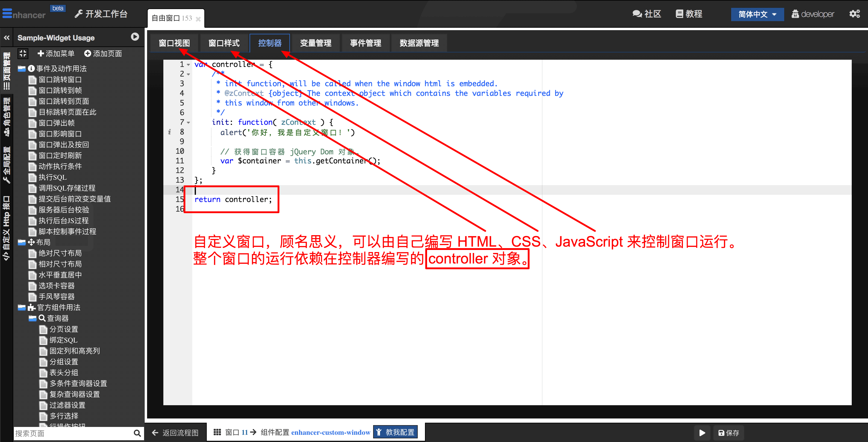Click the collapse-all icon above the tree
868x442 pixels.
coord(23,53)
